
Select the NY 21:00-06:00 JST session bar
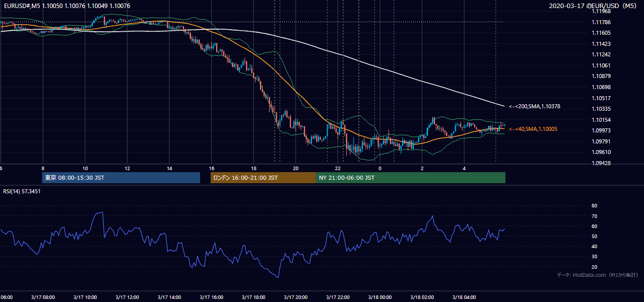[411, 178]
